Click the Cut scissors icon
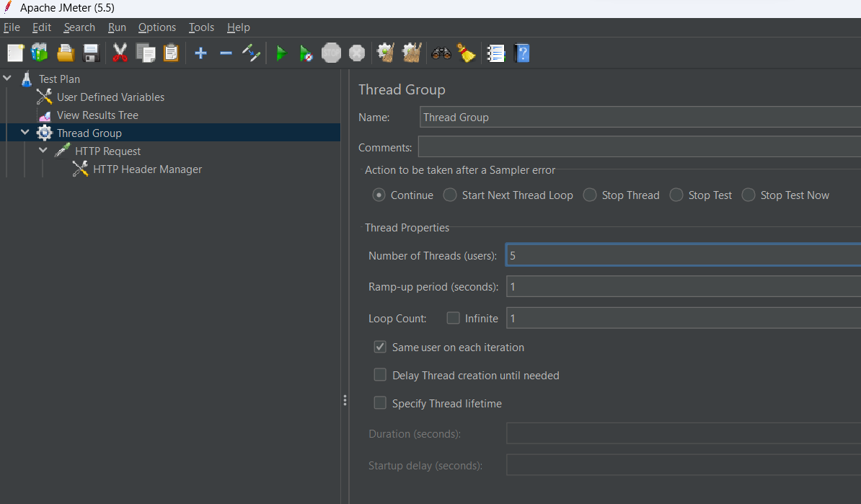Screen dimensions: 861x504 (120, 53)
